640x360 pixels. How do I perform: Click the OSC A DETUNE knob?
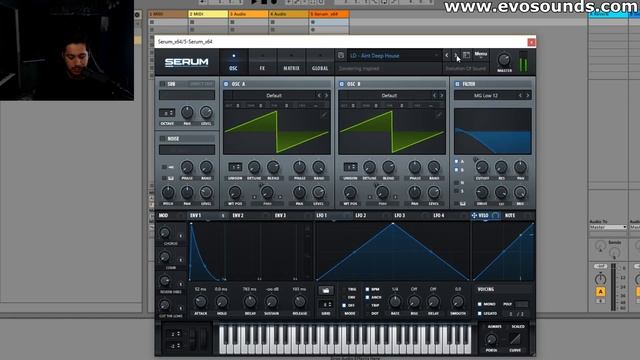pyautogui.click(x=254, y=167)
